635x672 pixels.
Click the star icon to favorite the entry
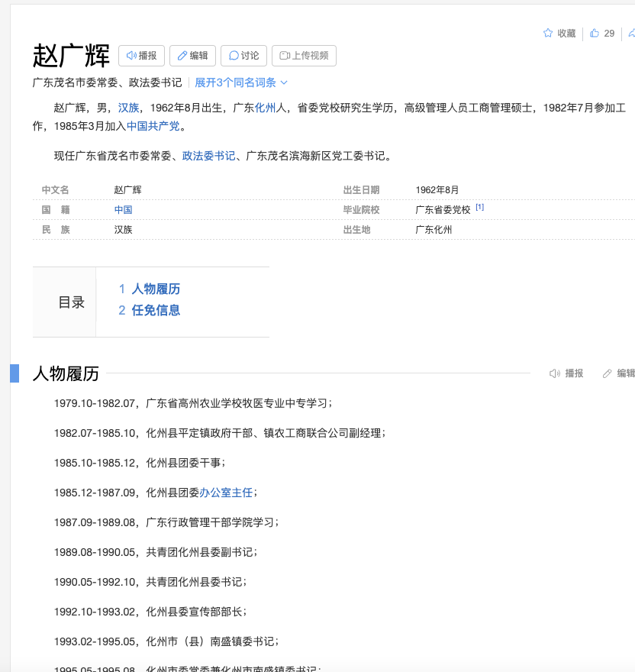[x=547, y=33]
